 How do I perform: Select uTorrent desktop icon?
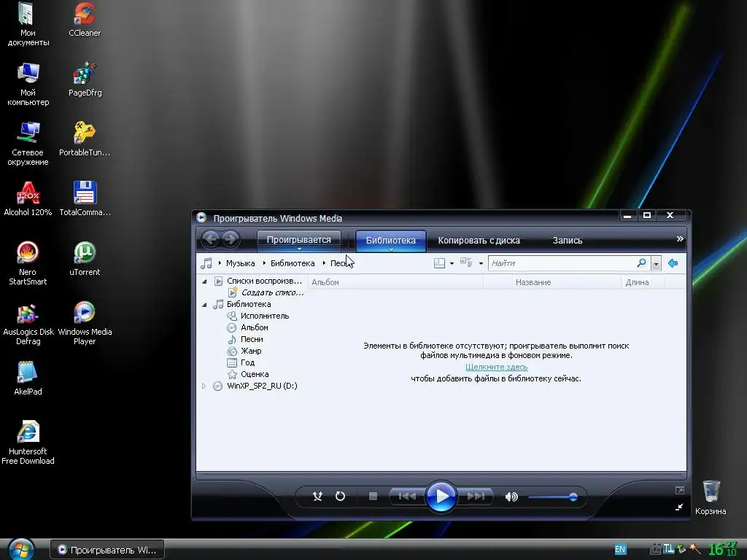(x=85, y=259)
